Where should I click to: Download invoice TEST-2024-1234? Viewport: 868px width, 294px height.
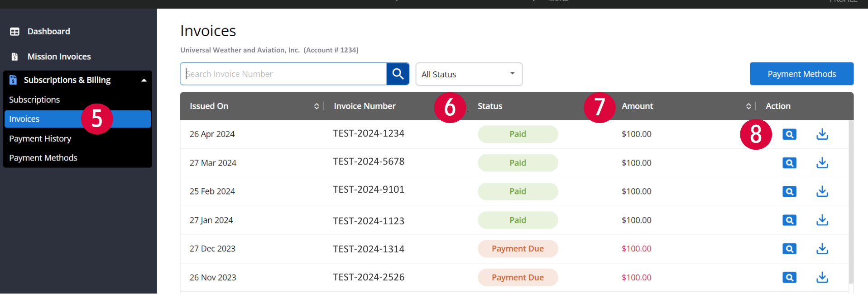coord(822,134)
